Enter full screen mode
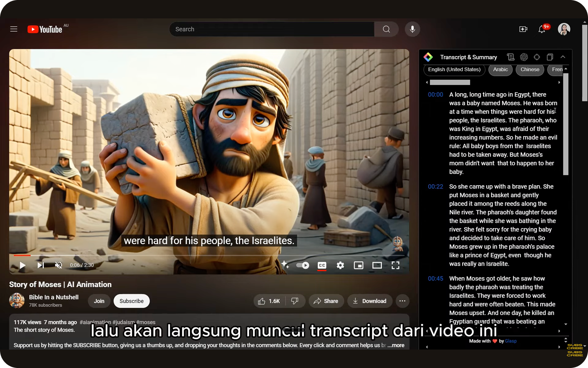The width and height of the screenshot is (588, 368). click(x=395, y=265)
